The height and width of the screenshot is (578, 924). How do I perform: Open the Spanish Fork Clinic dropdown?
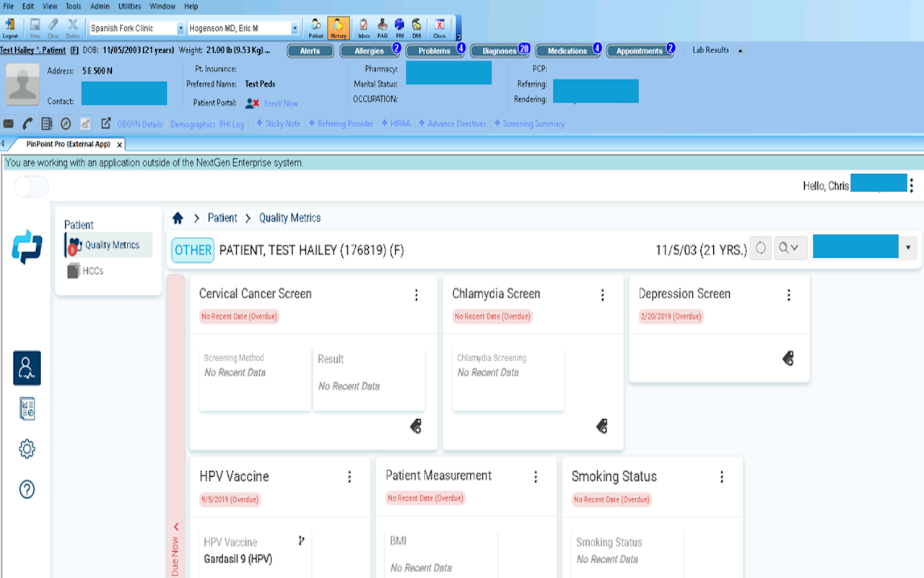tap(180, 28)
